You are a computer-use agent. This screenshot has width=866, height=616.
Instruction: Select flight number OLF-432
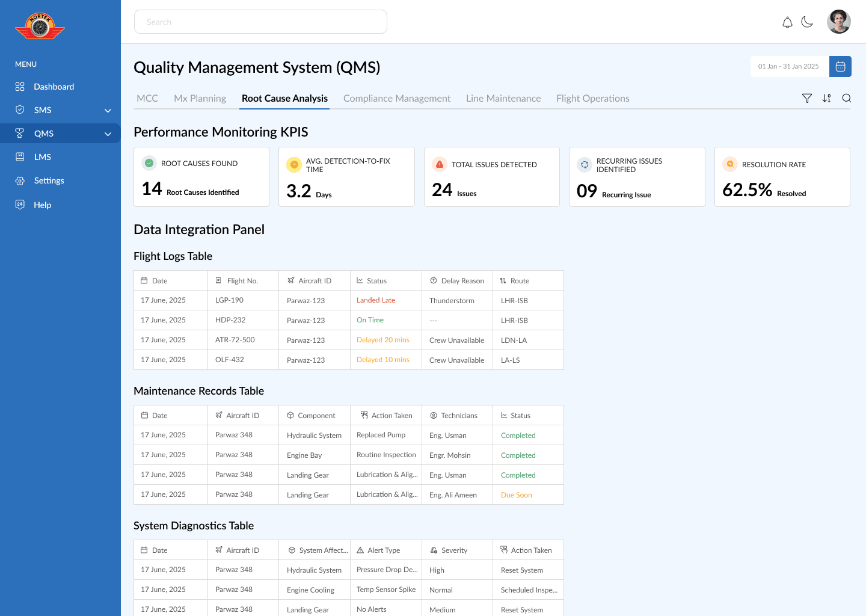pos(230,360)
